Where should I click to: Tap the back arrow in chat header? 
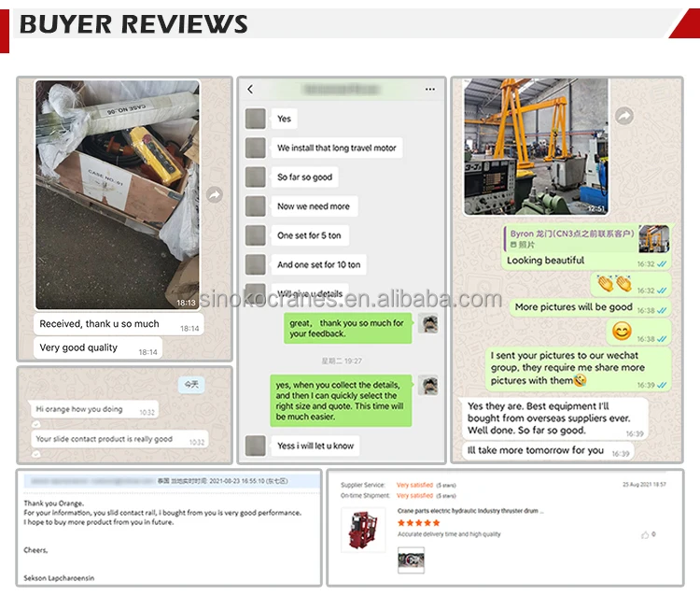(x=250, y=90)
